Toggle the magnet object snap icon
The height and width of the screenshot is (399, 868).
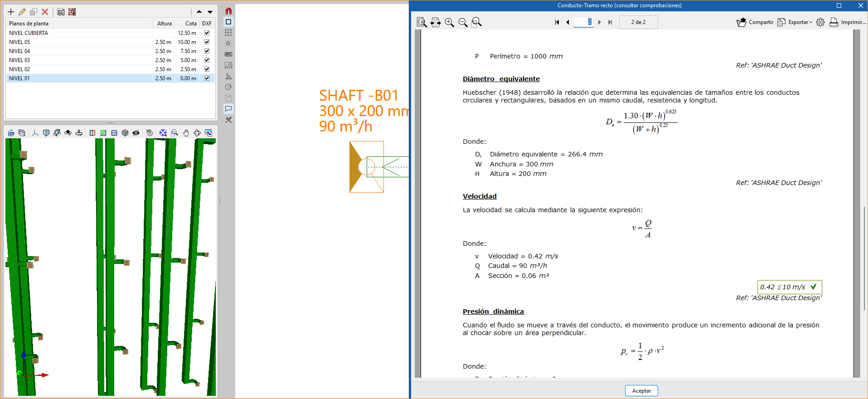click(x=228, y=11)
